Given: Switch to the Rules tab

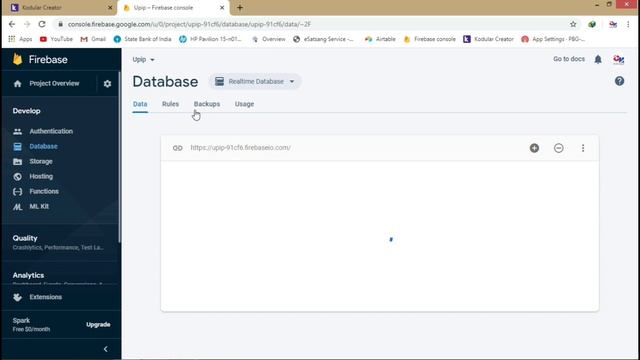Looking at the screenshot, I should [170, 104].
